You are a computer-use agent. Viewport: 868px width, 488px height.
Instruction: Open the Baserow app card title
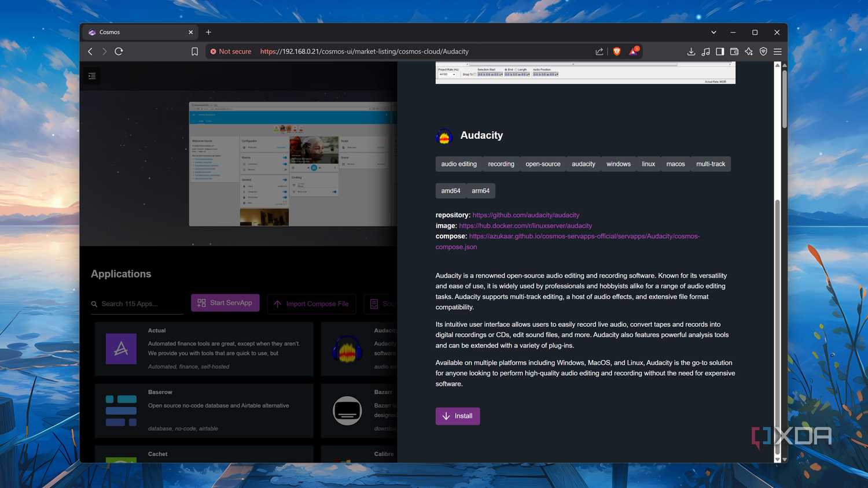click(x=160, y=392)
